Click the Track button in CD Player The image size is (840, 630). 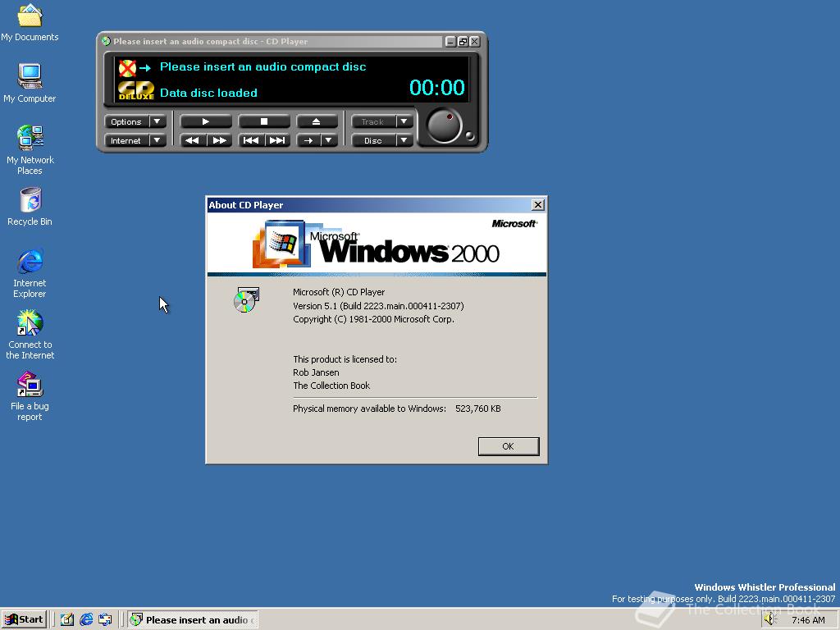(x=373, y=121)
